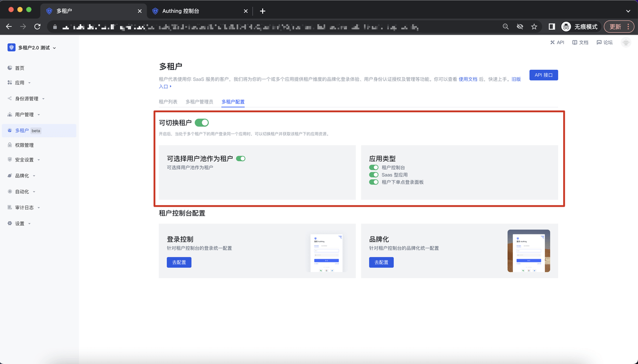This screenshot has width=638, height=364.
Task: Switch to the 租户列表 tab
Action: click(x=168, y=102)
